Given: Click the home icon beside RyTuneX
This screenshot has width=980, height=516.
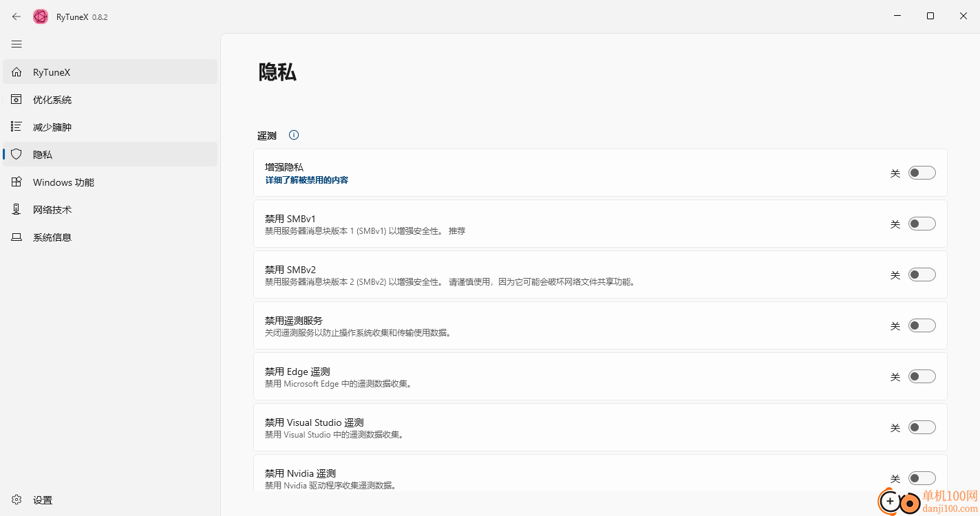Looking at the screenshot, I should pyautogui.click(x=17, y=72).
